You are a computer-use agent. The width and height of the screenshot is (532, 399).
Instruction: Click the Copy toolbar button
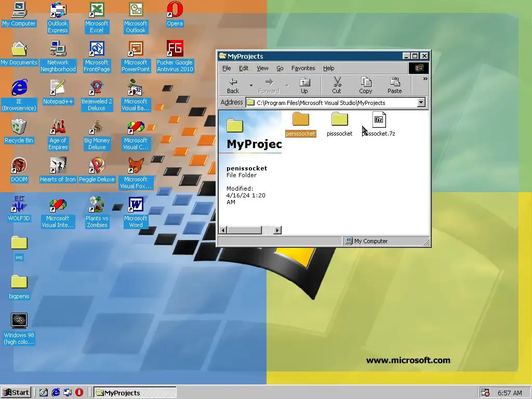[x=365, y=86]
